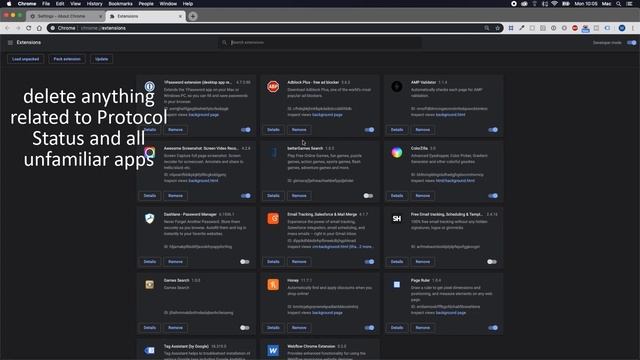Click the SH Free Email tracking icon
The image size is (640, 360).
(x=397, y=218)
